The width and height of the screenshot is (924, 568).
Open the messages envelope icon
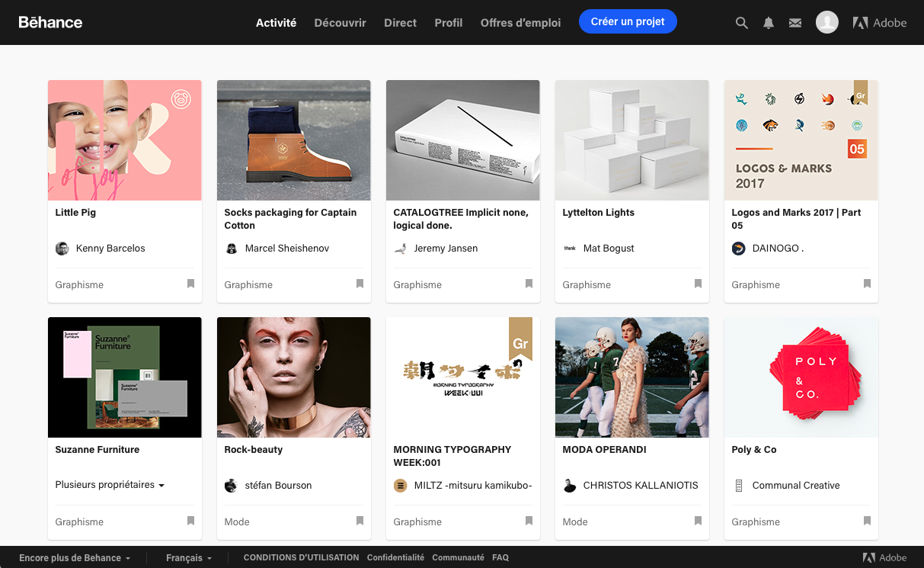[x=795, y=23]
